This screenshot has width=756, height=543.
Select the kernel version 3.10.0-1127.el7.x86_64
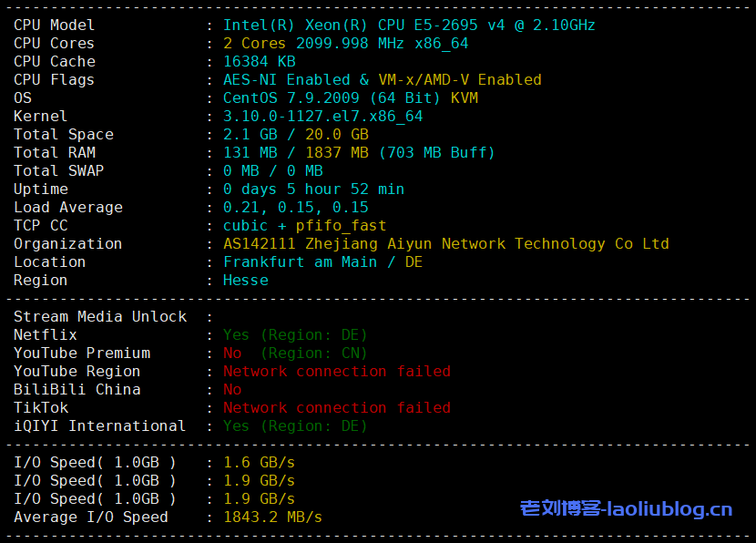point(322,117)
